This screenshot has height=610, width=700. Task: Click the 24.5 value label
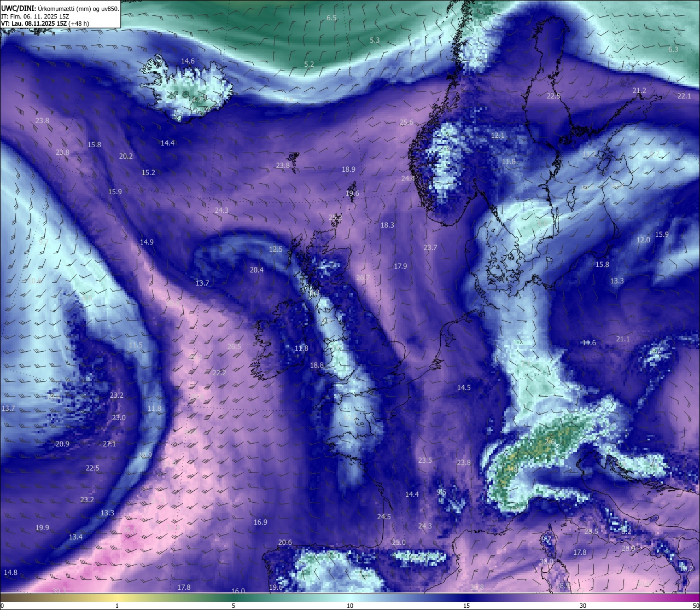(384, 516)
